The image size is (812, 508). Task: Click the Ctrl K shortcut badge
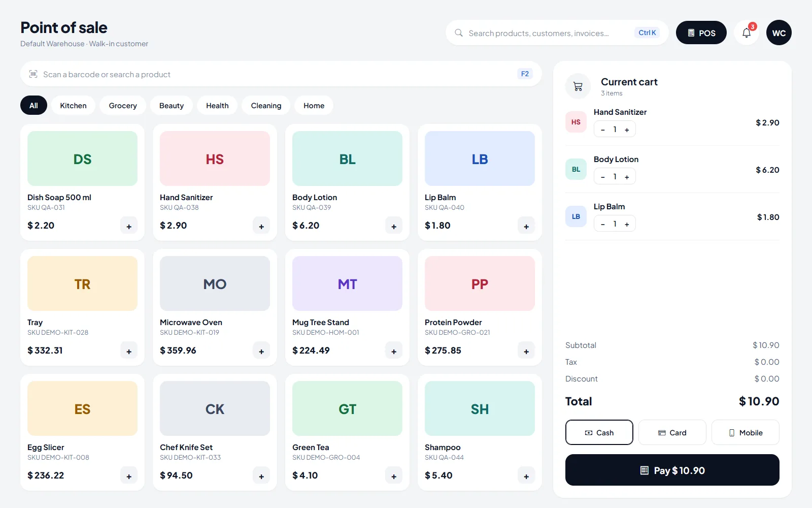click(647, 33)
